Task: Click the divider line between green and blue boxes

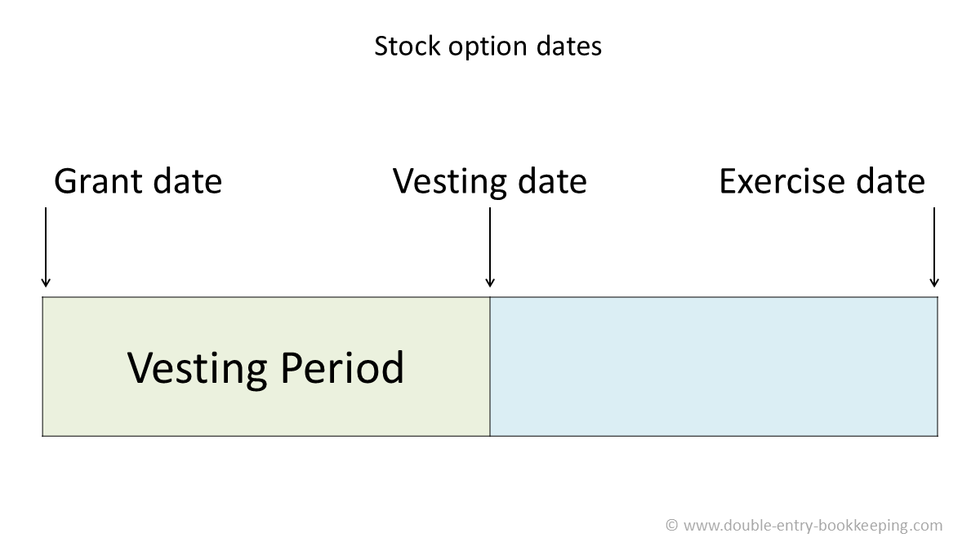Action: click(x=490, y=367)
